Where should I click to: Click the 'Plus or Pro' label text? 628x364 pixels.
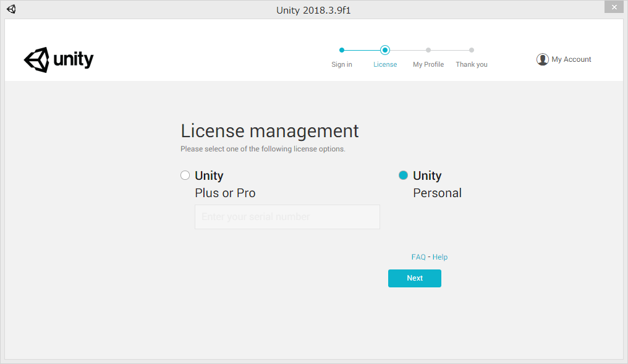[x=225, y=193]
